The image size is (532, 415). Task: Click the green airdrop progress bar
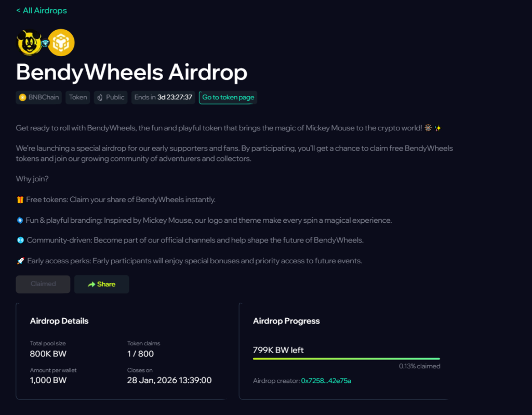346,358
